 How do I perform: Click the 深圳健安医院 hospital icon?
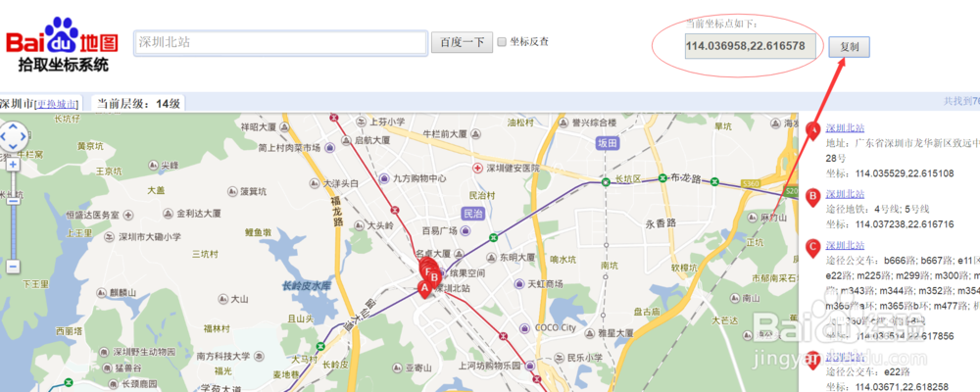coord(477,169)
